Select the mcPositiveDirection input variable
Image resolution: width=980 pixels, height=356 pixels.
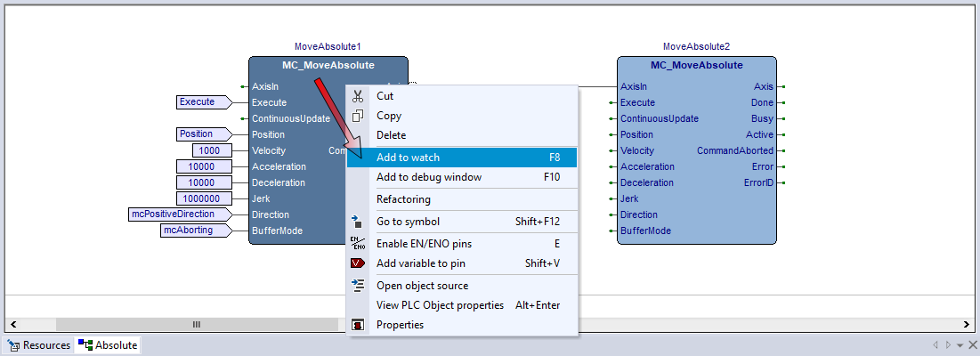pos(179,214)
